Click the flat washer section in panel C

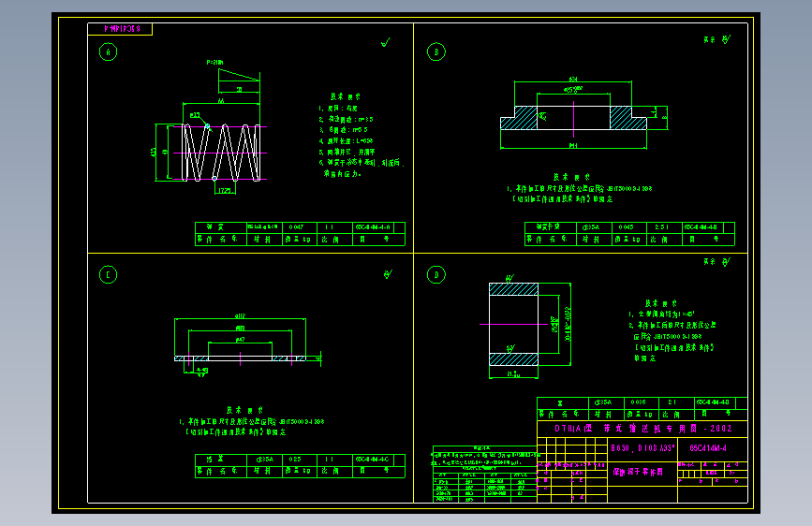241,358
